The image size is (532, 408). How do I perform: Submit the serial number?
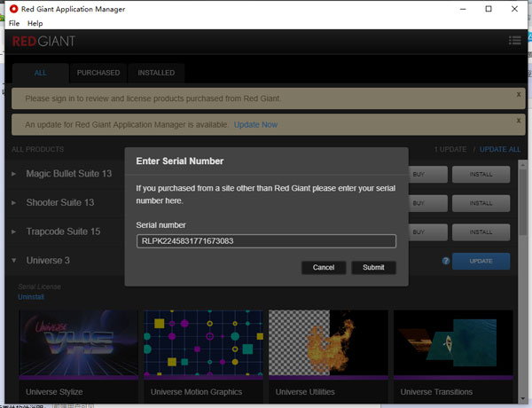tap(373, 268)
